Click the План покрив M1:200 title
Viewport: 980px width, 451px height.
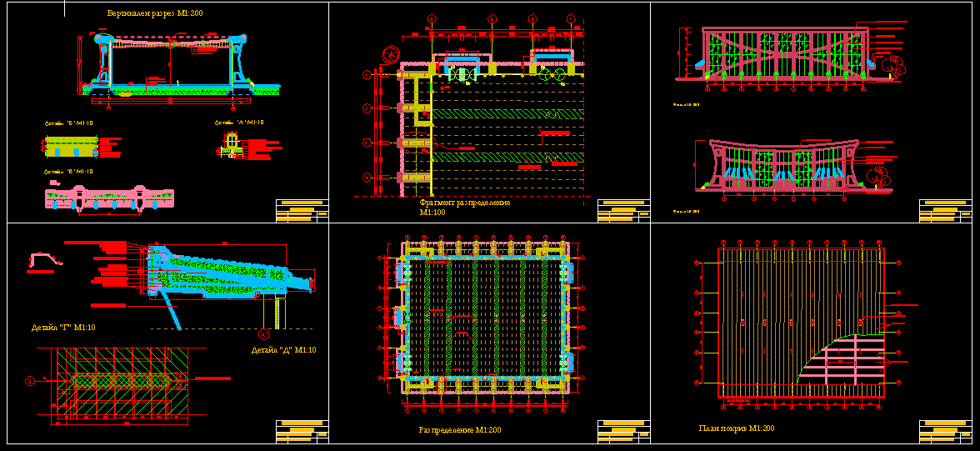736,428
